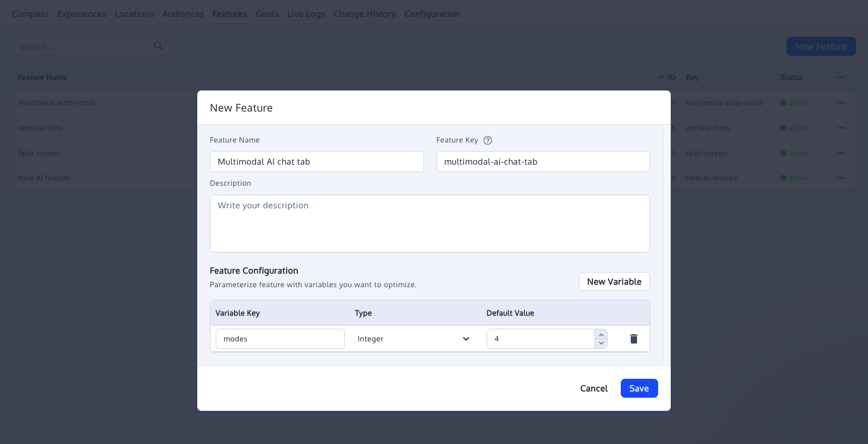Open the Change History tab
This screenshot has height=444, width=868.
tap(365, 14)
